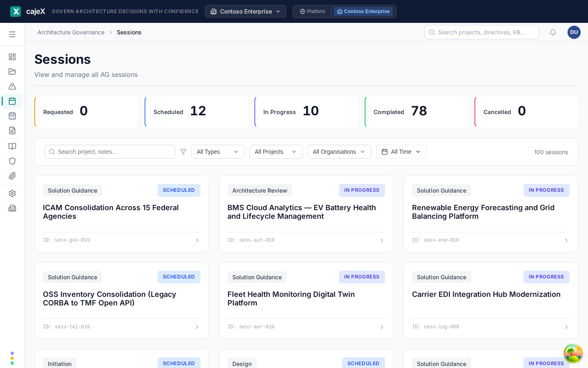Filter by Scheduled sessions card
588x368 pixels.
[196, 112]
